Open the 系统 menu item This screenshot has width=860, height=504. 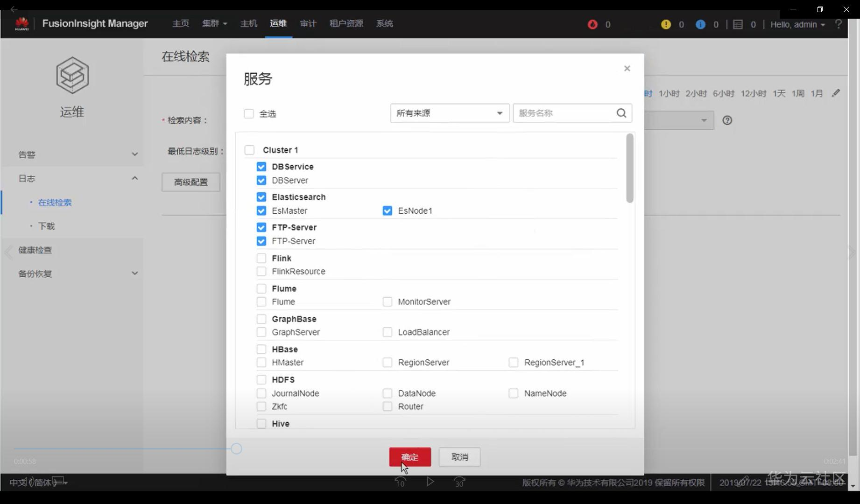[x=385, y=23]
